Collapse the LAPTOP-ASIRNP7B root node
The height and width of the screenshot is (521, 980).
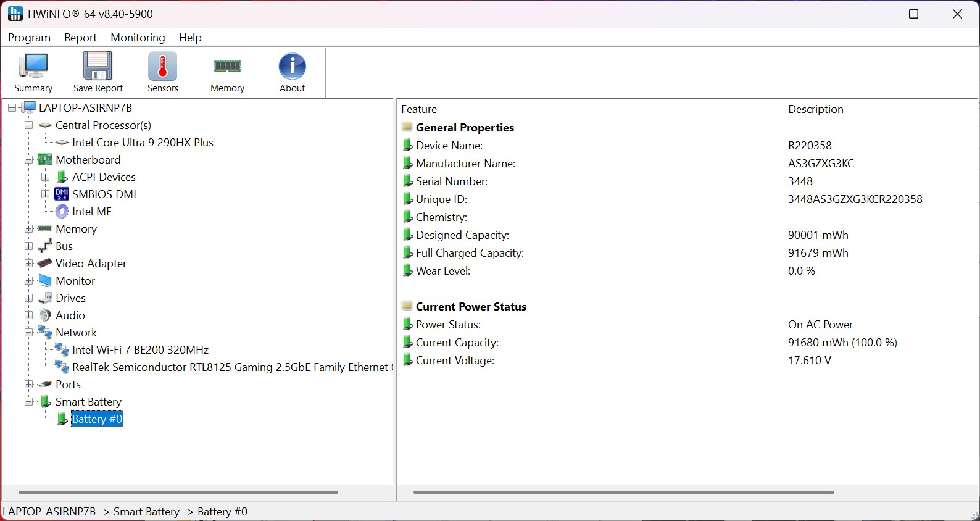pyautogui.click(x=12, y=108)
